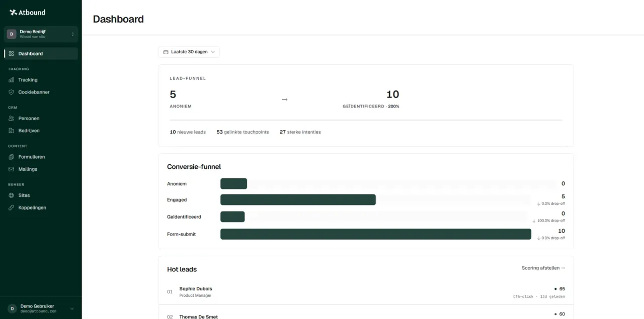
Task: Click the 27 sterke intenties stat
Action: click(300, 132)
